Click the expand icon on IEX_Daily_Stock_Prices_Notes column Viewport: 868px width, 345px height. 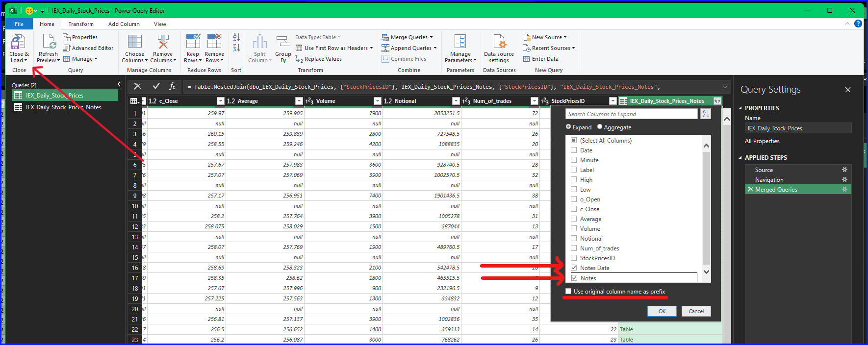717,101
